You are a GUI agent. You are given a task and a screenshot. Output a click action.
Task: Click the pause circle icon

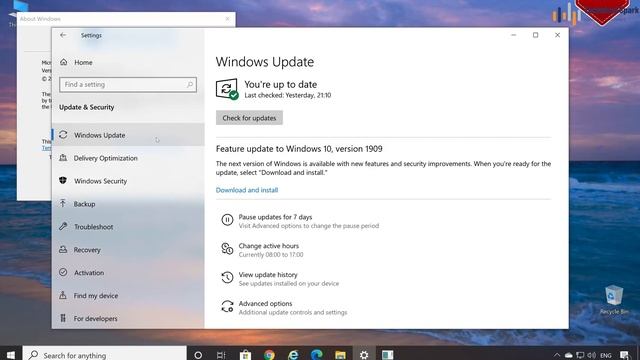point(227,220)
